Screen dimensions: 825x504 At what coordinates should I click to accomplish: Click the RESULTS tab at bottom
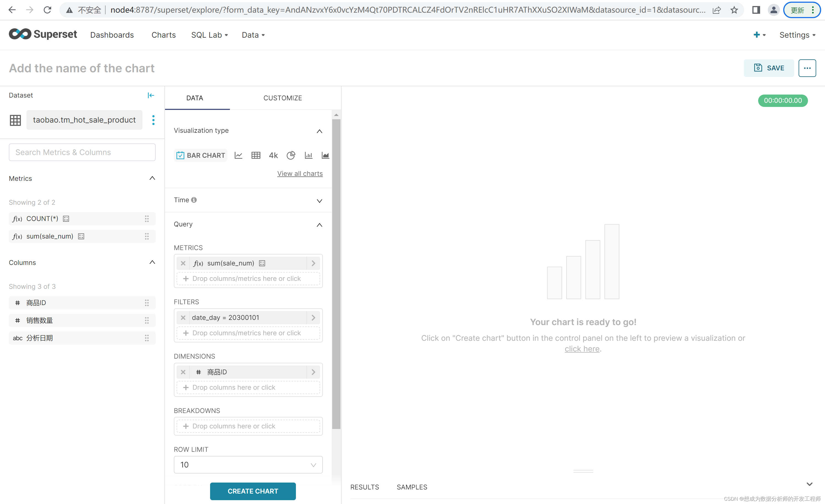364,486
